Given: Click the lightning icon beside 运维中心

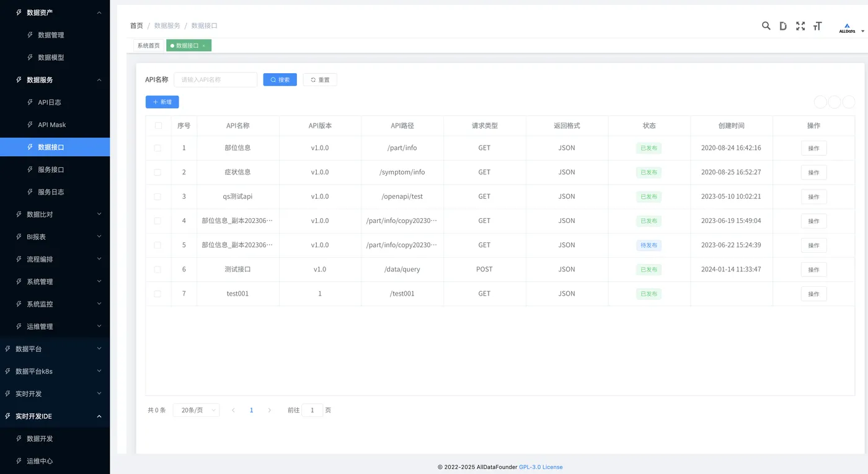Looking at the screenshot, I should (x=19, y=461).
